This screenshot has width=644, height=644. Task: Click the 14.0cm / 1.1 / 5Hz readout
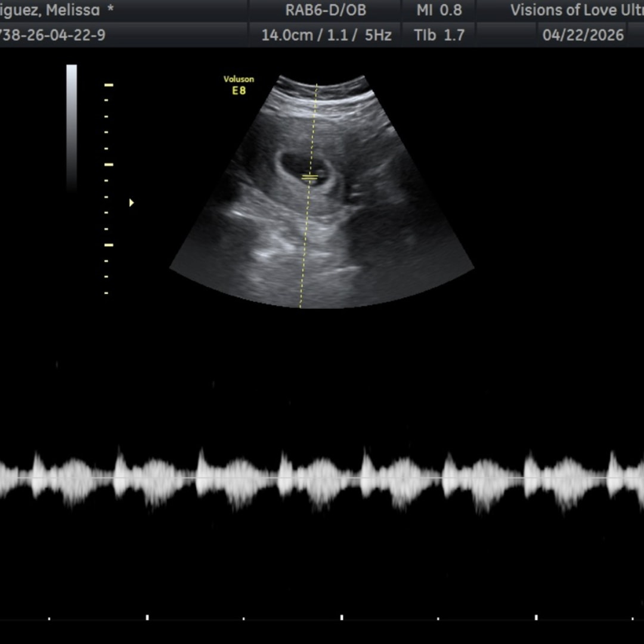coord(327,35)
